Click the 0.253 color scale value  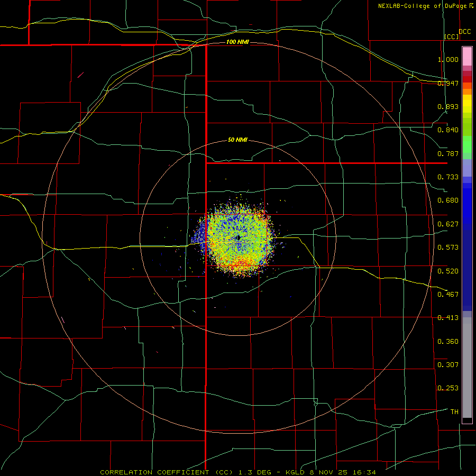[x=448, y=388]
